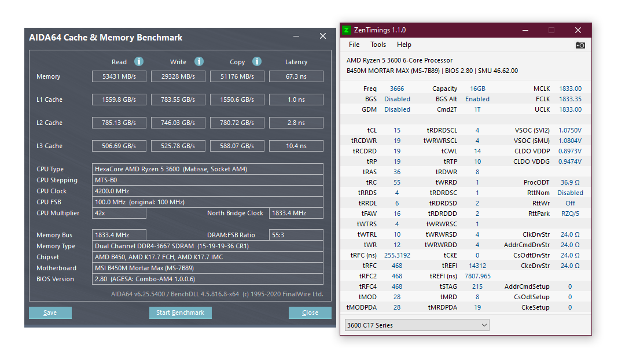The width and height of the screenshot is (640, 364).
Task: Click the info icon next to Write
Action: click(x=199, y=61)
